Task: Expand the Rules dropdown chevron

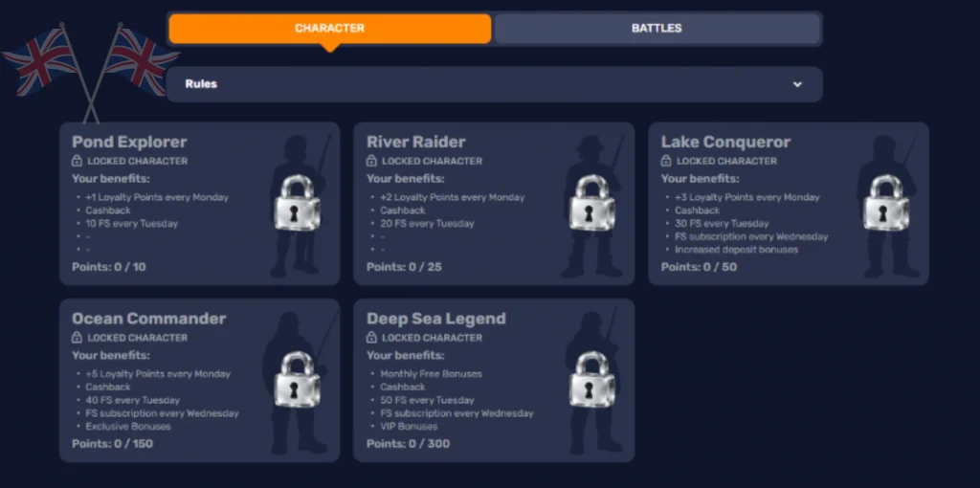Action: click(797, 84)
